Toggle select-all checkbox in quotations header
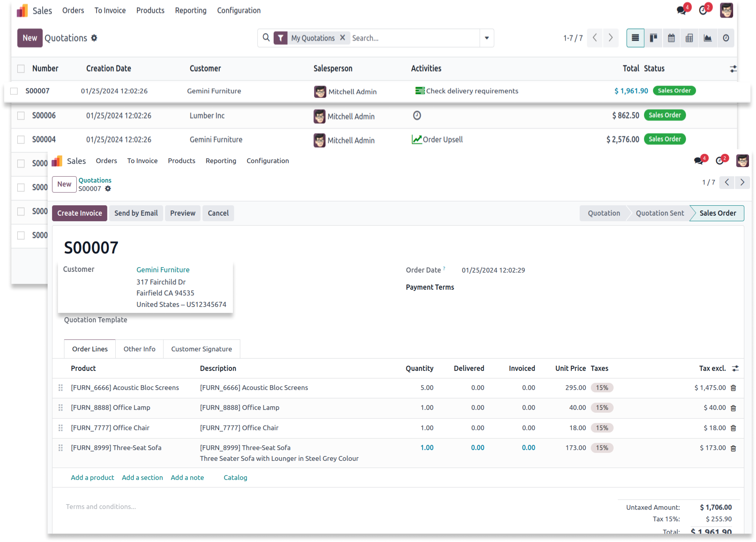 coord(21,69)
